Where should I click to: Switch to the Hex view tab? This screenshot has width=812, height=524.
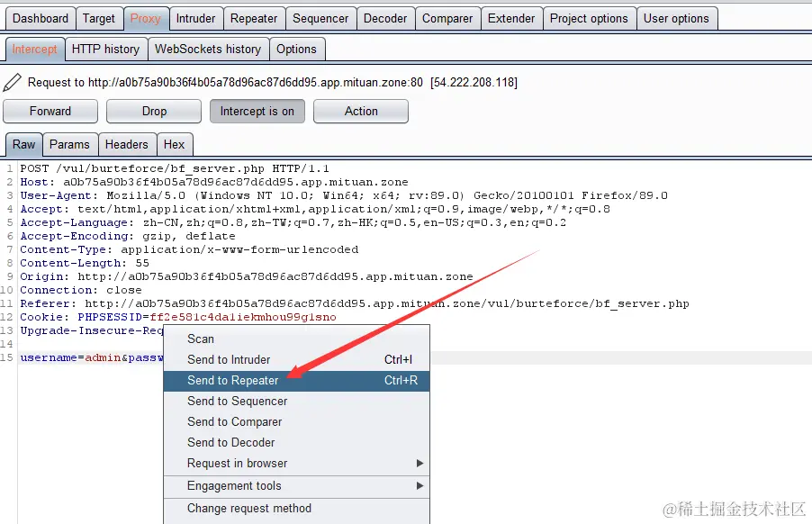[174, 144]
